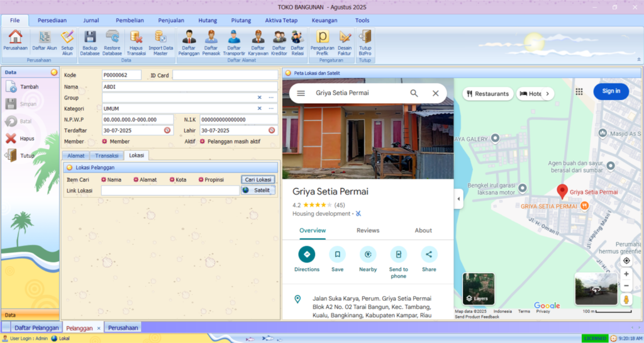Screen dimensions: 644x343
Task: Click the Cari Lokasi button
Action: pyautogui.click(x=258, y=180)
